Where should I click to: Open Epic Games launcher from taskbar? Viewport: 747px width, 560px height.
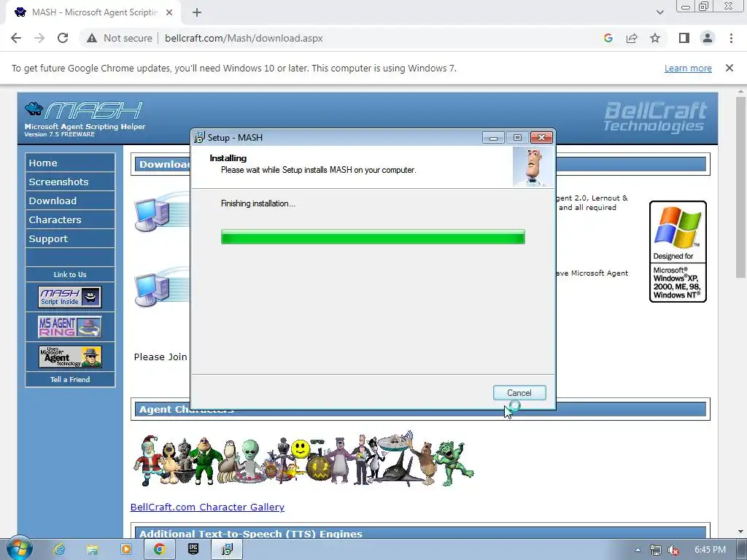[193, 550]
